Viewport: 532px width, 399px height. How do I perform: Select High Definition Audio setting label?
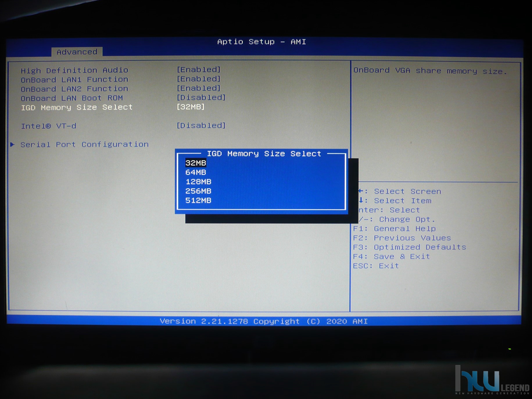pyautogui.click(x=74, y=70)
